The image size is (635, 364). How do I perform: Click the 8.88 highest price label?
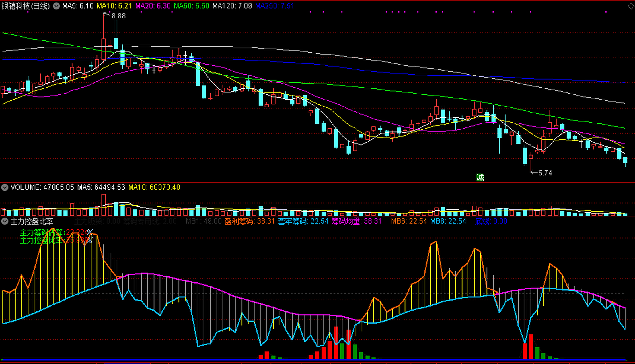(118, 16)
